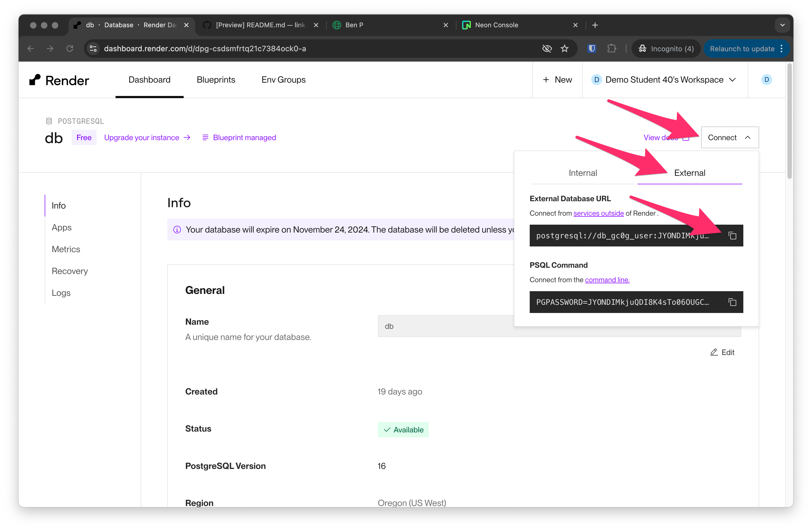The height and width of the screenshot is (530, 812).
Task: Click the '19 days ago' created value
Action: [x=399, y=392]
